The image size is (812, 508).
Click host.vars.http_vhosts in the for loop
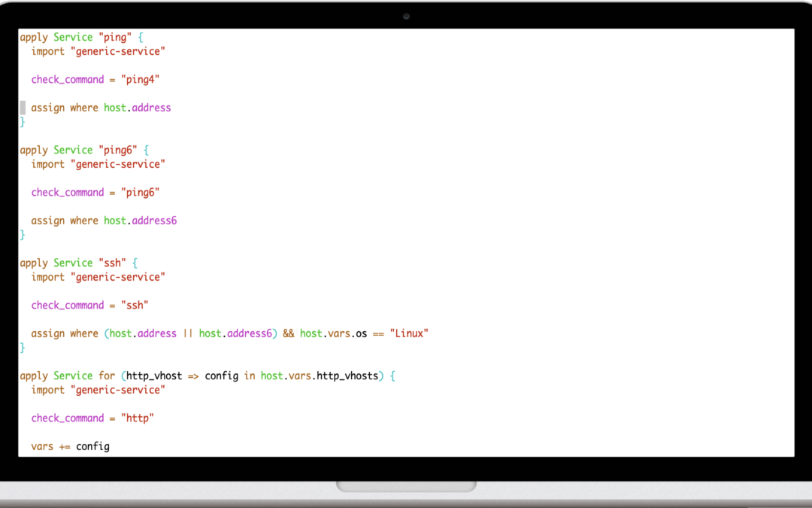(x=321, y=376)
